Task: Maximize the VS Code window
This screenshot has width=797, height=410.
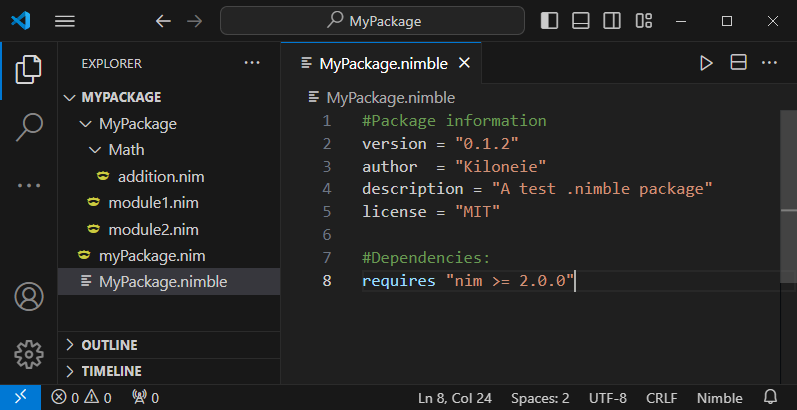Action: [x=727, y=21]
